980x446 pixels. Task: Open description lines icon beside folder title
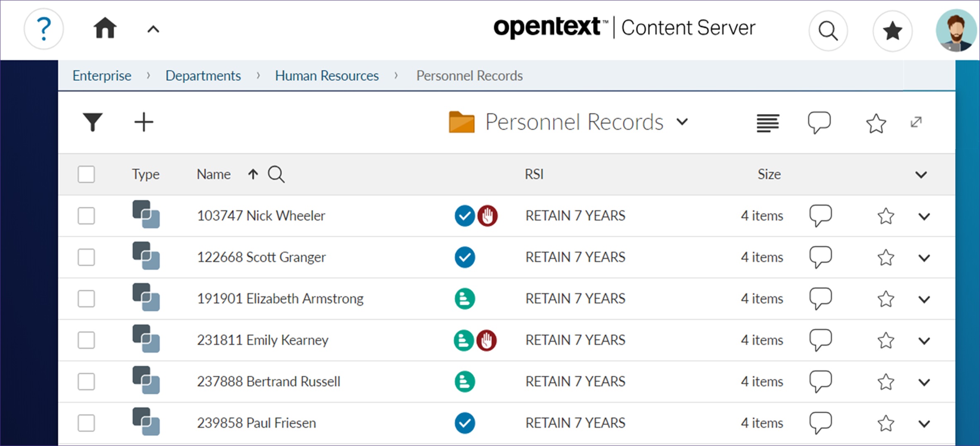click(768, 123)
